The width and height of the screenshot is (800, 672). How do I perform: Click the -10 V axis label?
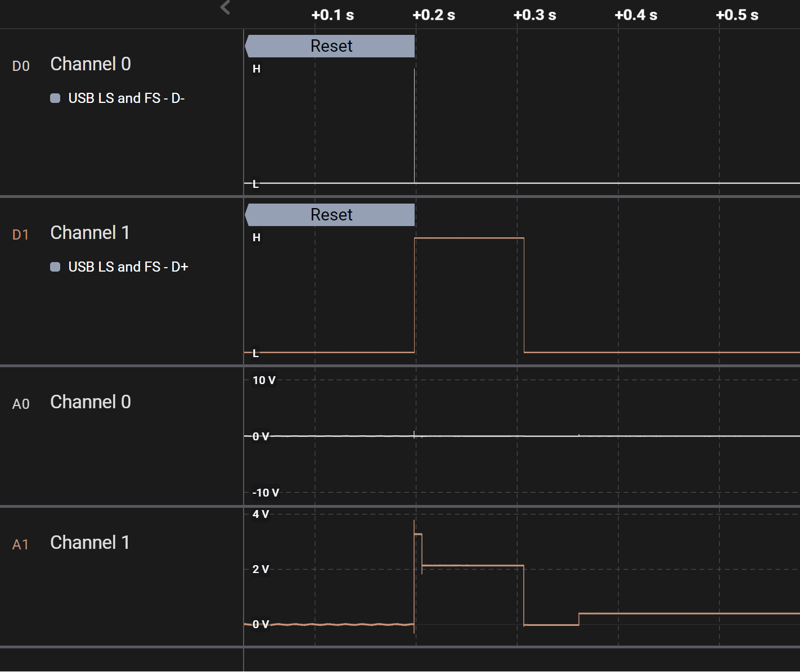[266, 493]
